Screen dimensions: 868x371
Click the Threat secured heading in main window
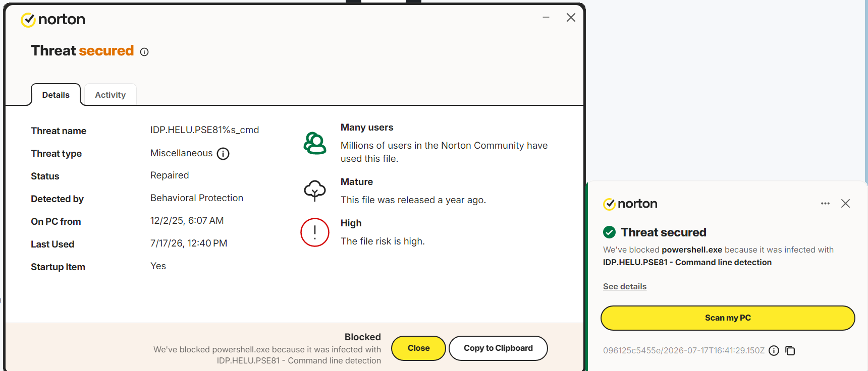(82, 51)
